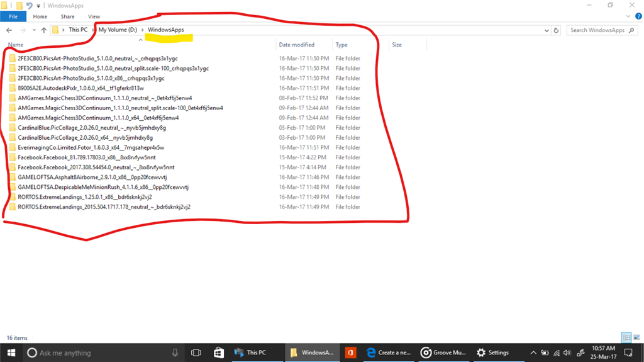Open the Windows Store taskbar icon
The height and width of the screenshot is (362, 644).
219,353
